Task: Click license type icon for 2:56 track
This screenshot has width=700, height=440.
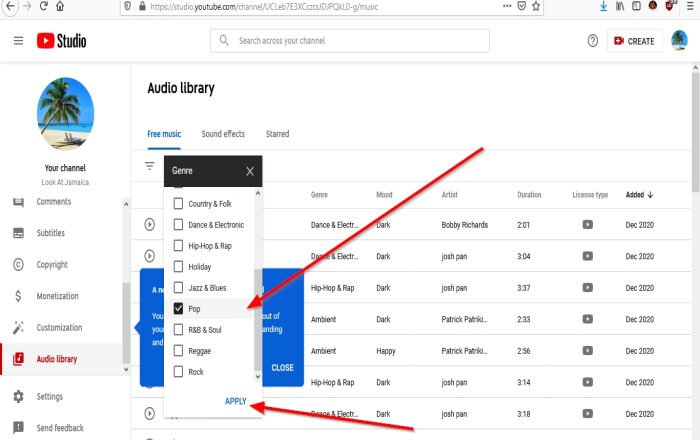Action: click(x=588, y=351)
